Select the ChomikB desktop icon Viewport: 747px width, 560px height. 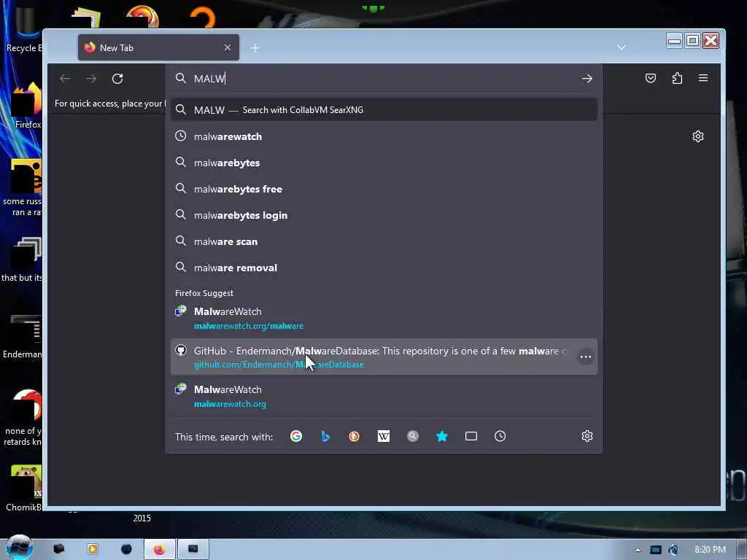click(24, 488)
